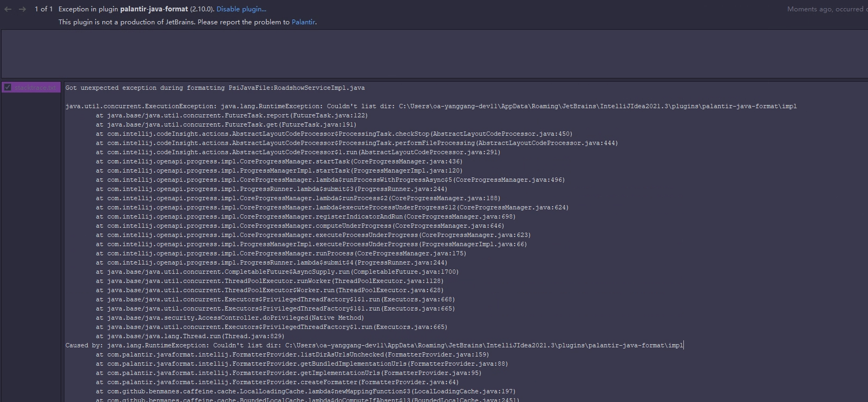Image resolution: width=868 pixels, height=402 pixels.
Task: Click the 'FutureTask.report(FutureTask.java:122)' line
Action: coord(232,115)
